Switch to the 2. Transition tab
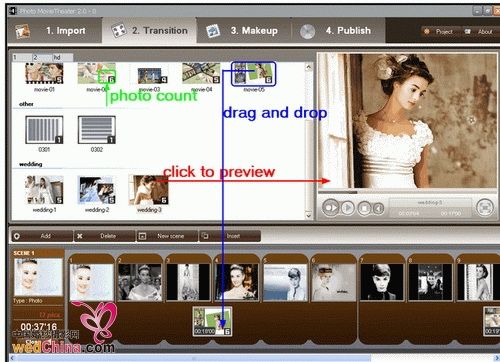The image size is (500, 362). 149,31
